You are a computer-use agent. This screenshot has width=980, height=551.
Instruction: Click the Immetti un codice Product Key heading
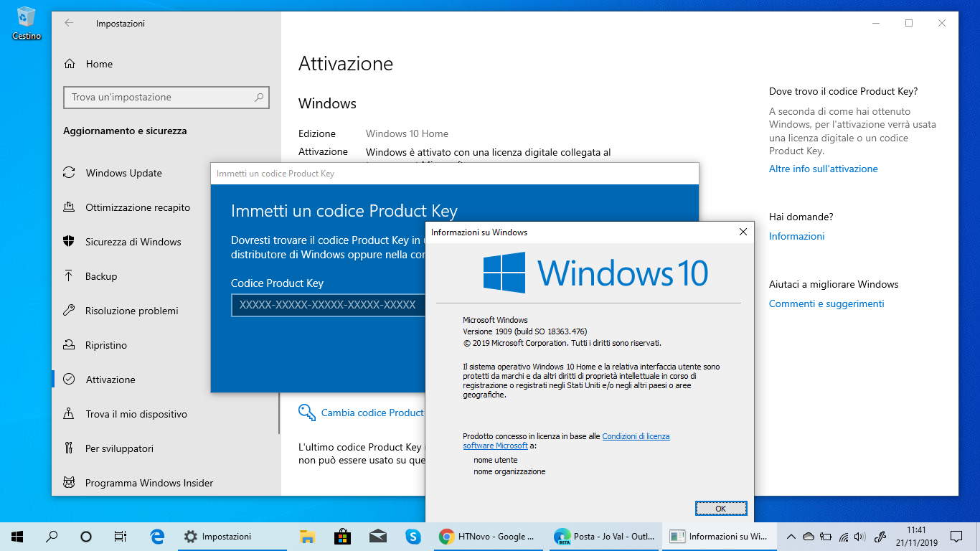[344, 211]
